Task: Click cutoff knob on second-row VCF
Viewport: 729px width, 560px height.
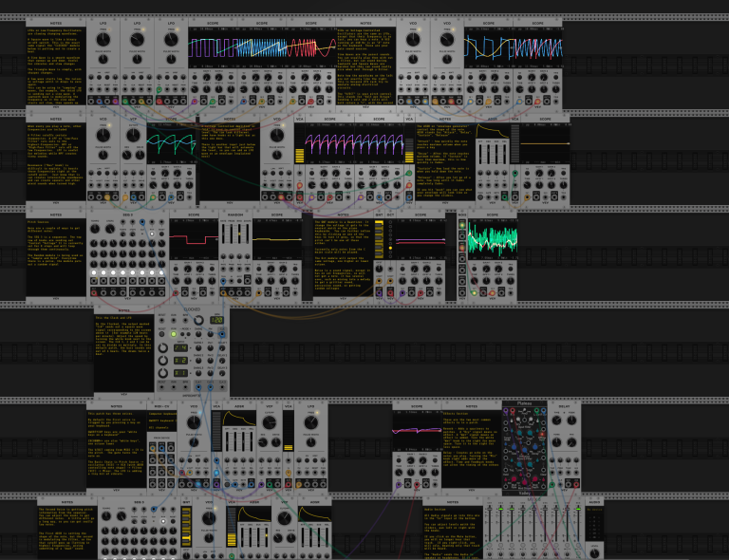Action: tap(134, 135)
